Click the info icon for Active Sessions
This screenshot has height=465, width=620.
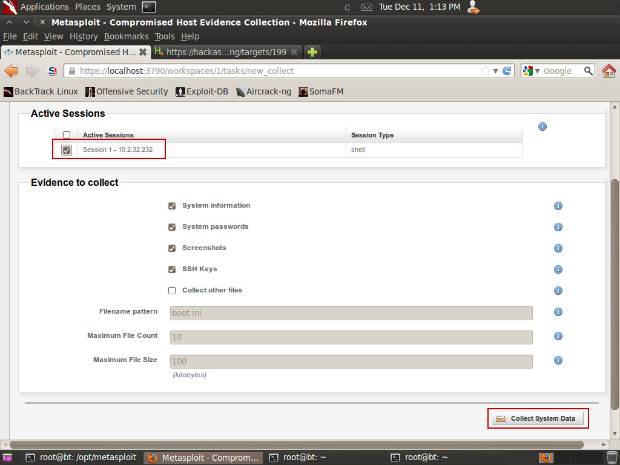tap(542, 127)
